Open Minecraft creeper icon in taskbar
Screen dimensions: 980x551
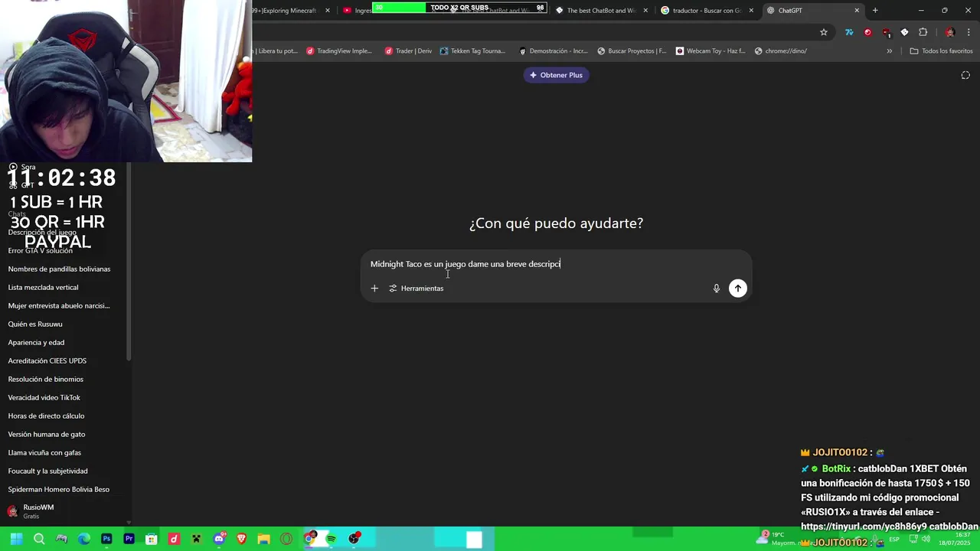(x=197, y=539)
